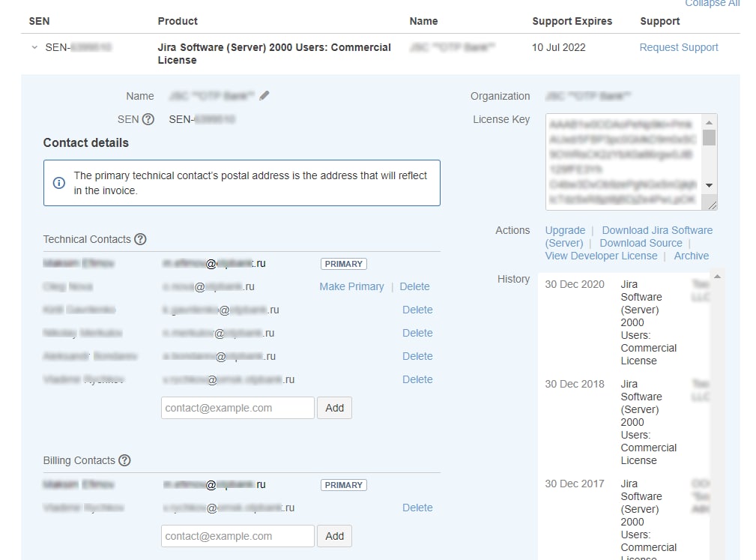Click SEN column header
The image size is (756, 560).
(x=39, y=21)
